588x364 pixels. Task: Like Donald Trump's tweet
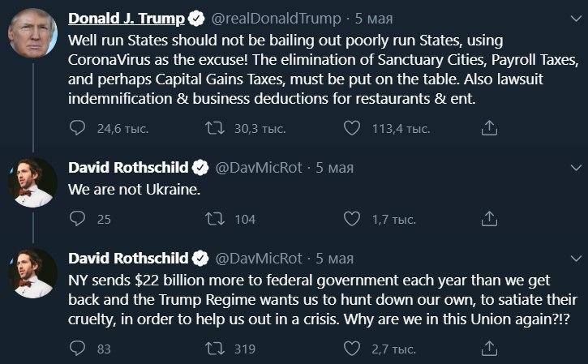pyautogui.click(x=351, y=128)
